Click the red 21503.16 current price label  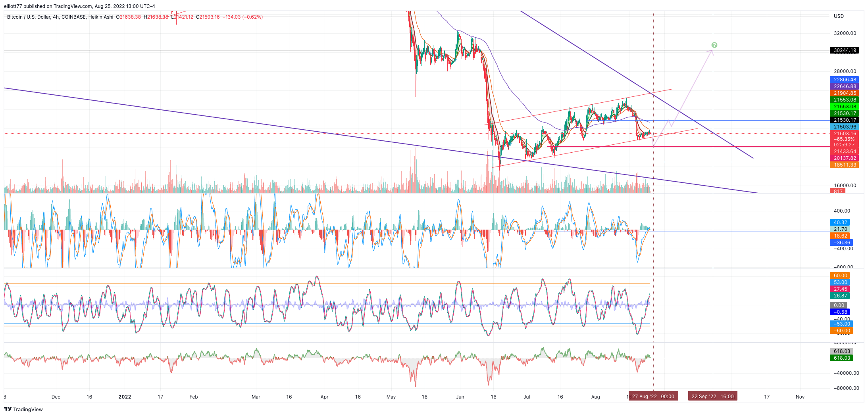click(x=844, y=134)
